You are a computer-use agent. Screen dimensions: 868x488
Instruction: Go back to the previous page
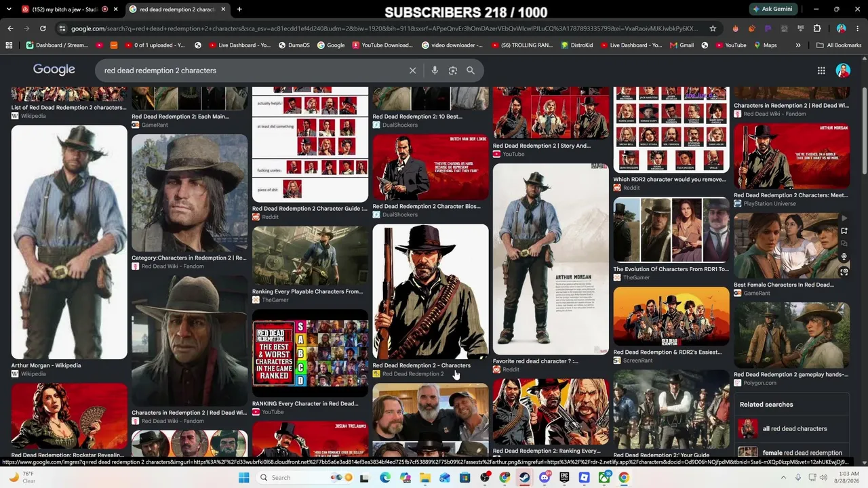click(10, 28)
